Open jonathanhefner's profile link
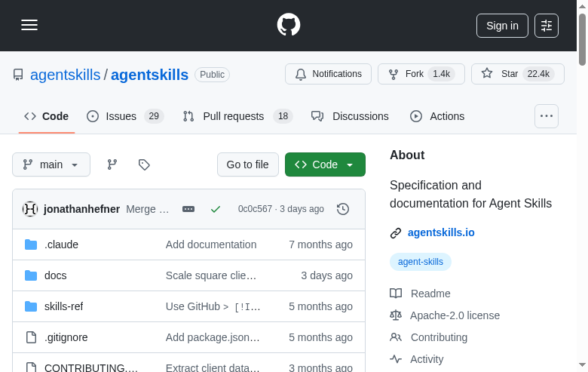Screen dimensions: 588x372 click(x=81, y=209)
